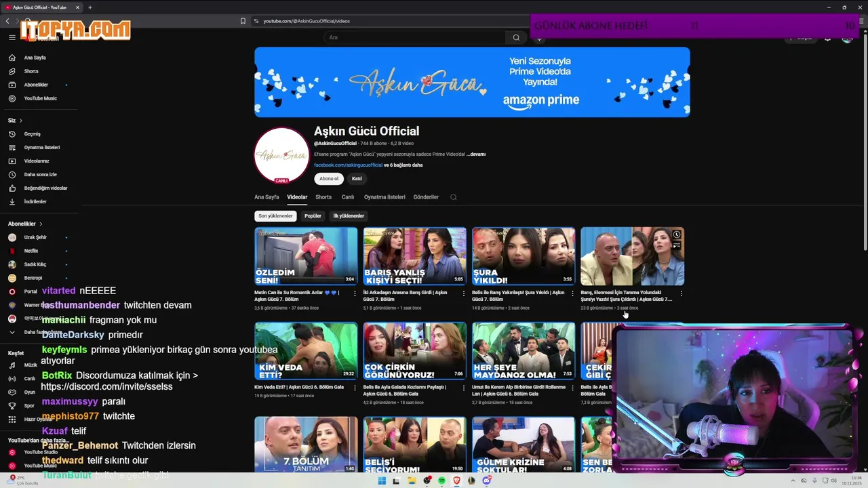Open a new browser tab
The width and height of the screenshot is (868, 488).
click(90, 7)
